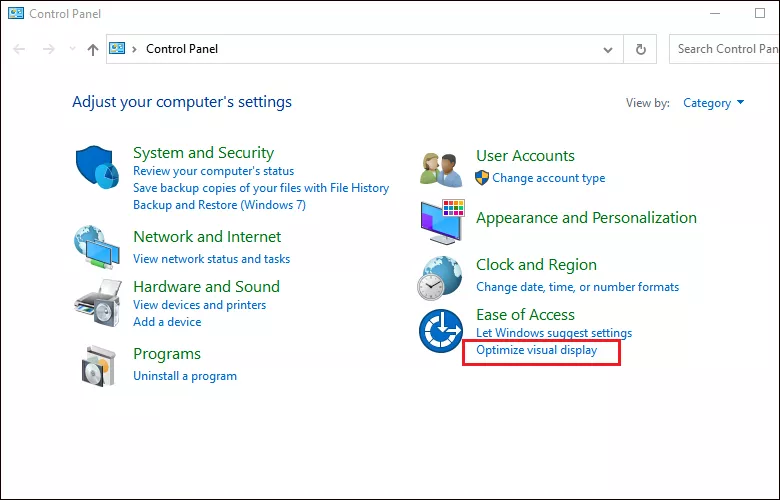This screenshot has height=500, width=780.
Task: Click the Control Panel breadcrumb text
Action: click(182, 49)
